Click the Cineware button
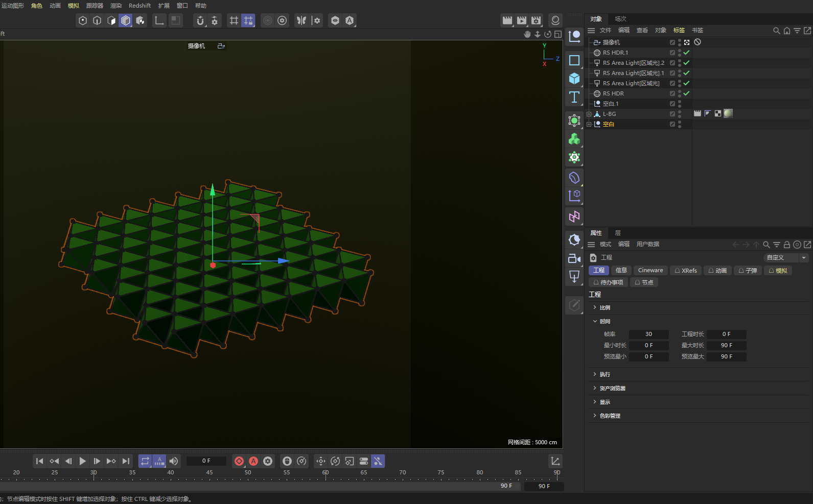 point(651,271)
